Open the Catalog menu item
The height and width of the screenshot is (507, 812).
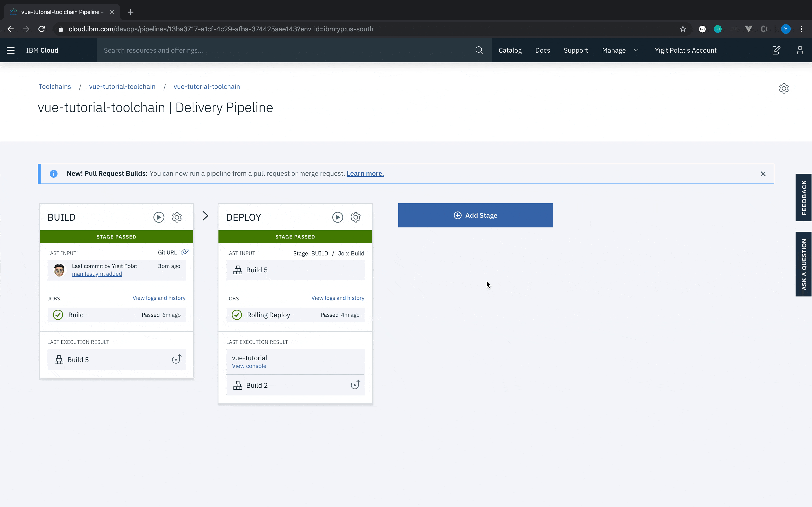pyautogui.click(x=510, y=50)
